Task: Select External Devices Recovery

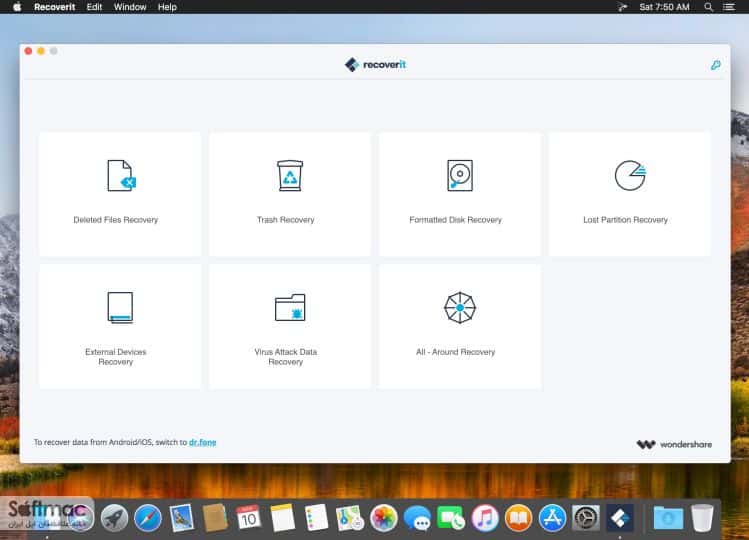Action: (120, 326)
